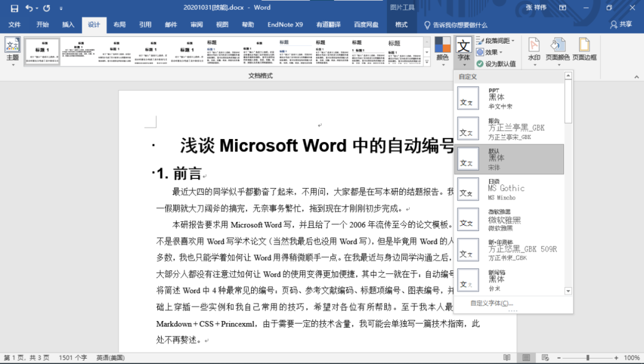Viewport: 644px width, 364px height.
Task: Click the font list scrollbar thumb
Action: [x=568, y=101]
